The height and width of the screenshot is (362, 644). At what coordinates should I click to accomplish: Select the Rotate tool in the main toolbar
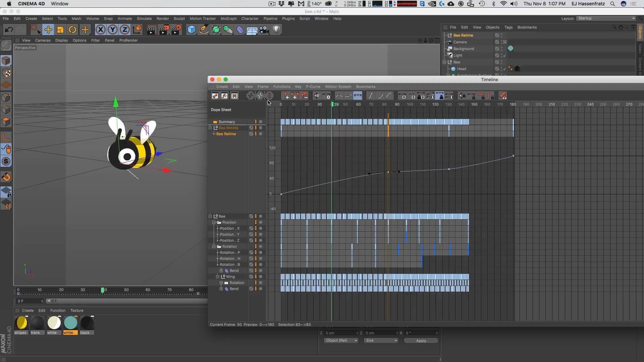click(x=72, y=30)
